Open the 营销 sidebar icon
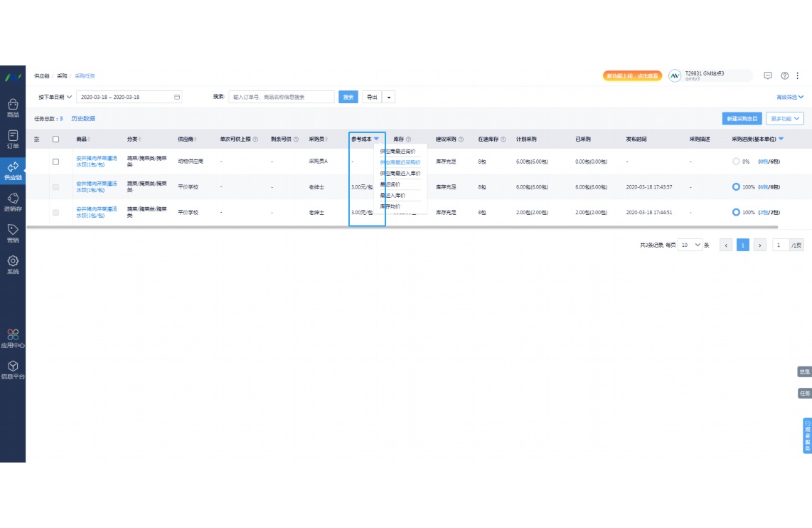Screen dimensions: 812x528 coord(13,233)
